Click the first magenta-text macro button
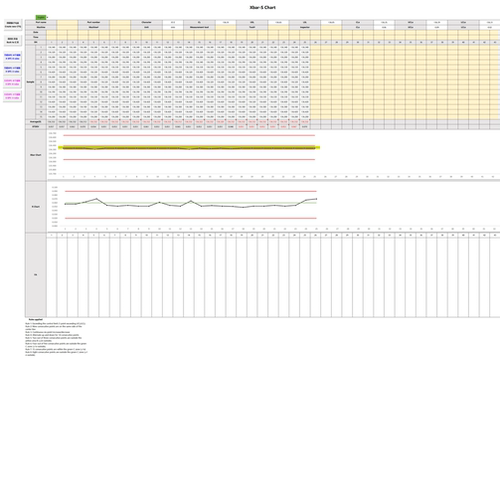 [12, 82]
